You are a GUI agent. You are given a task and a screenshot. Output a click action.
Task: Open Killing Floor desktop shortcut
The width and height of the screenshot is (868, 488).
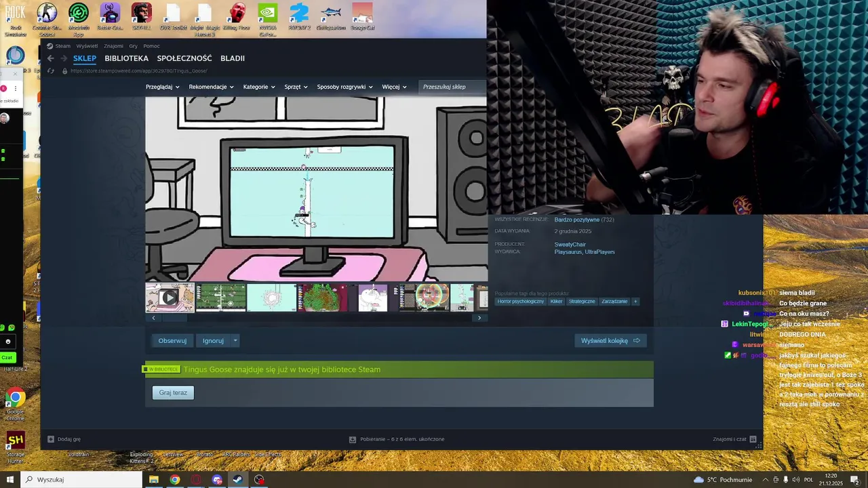(x=237, y=18)
